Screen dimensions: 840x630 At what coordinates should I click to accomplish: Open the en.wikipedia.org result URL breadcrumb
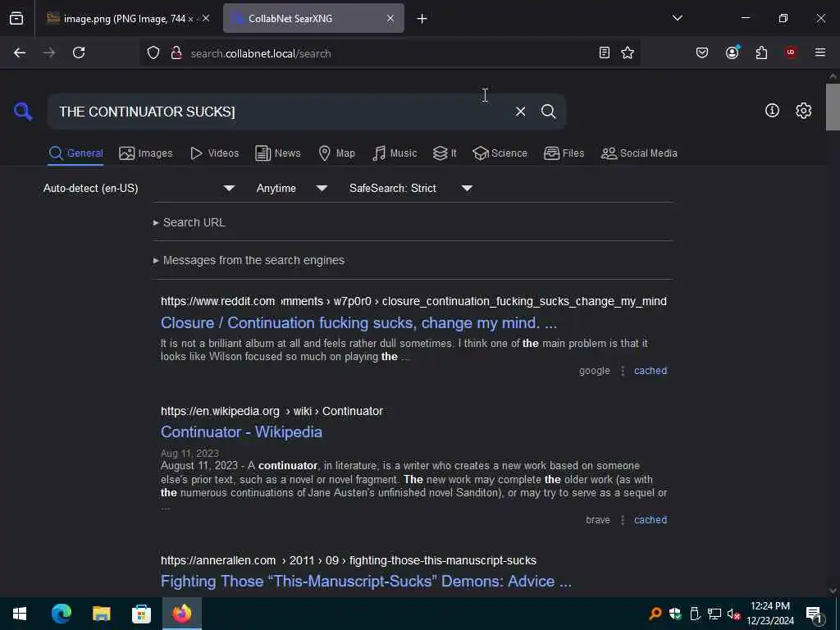(x=272, y=411)
